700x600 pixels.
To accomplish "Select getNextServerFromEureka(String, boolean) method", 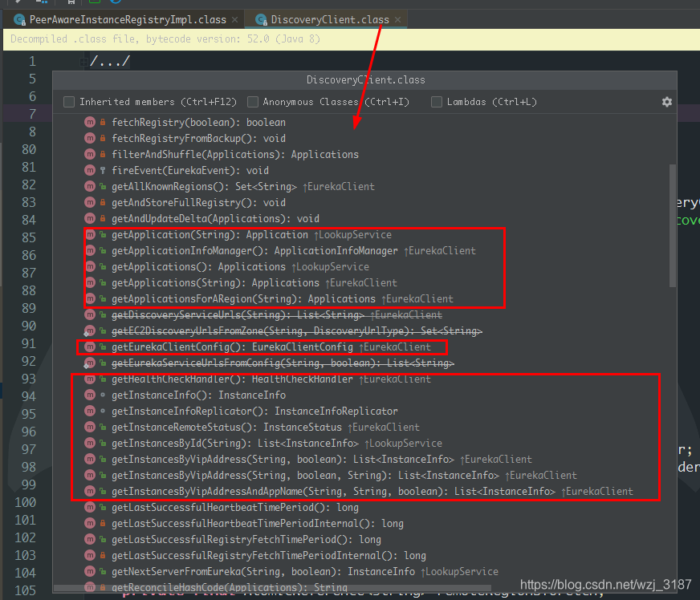I will click(x=305, y=571).
